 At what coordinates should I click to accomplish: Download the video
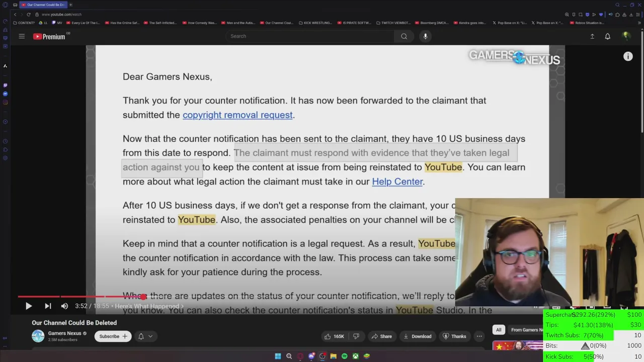[417, 336]
